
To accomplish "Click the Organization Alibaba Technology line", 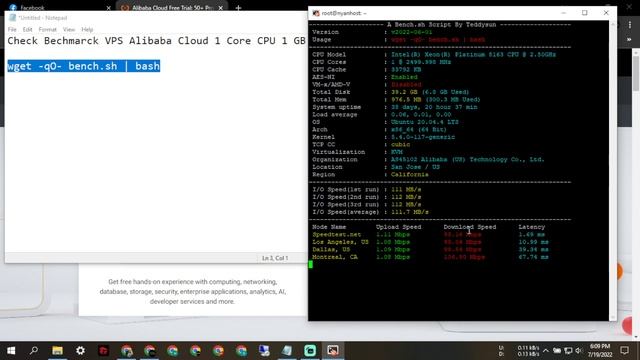I will click(428, 160).
